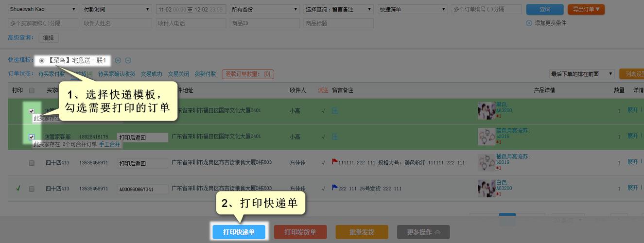Focus the 收件人电话 input field

191,23
